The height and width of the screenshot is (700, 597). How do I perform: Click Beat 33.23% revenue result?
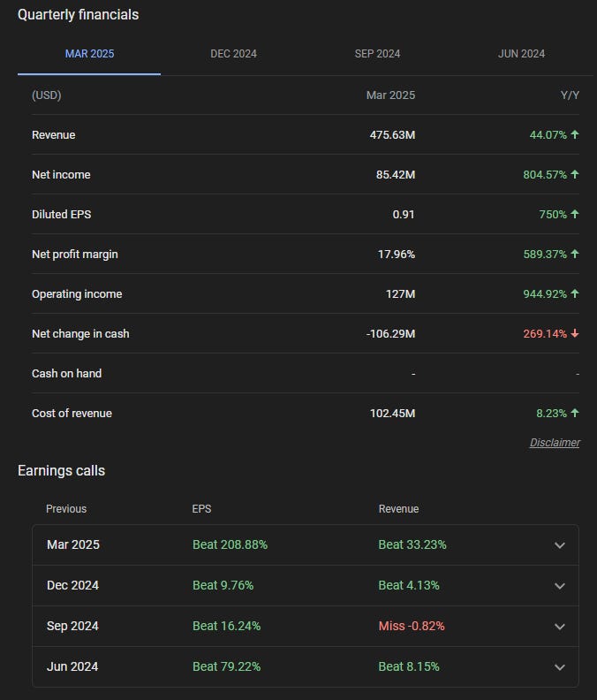click(412, 544)
